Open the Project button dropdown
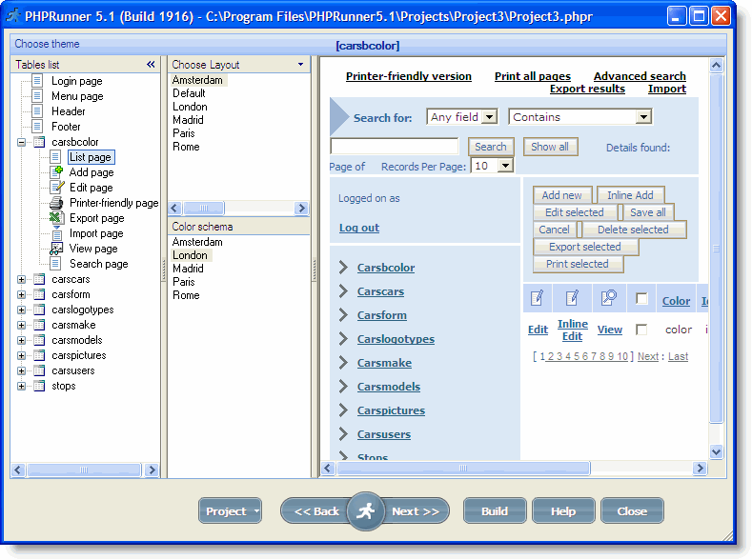 256,511
